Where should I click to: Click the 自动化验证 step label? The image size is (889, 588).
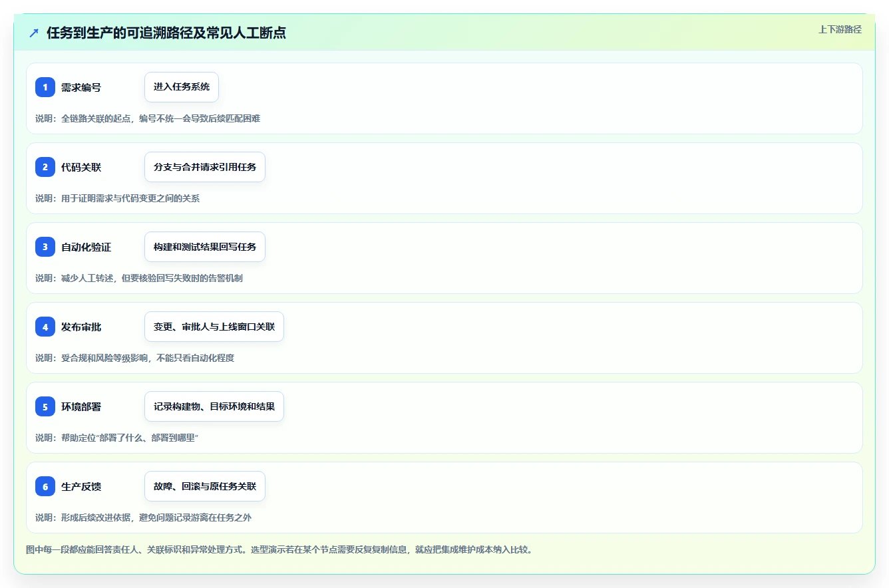87,247
